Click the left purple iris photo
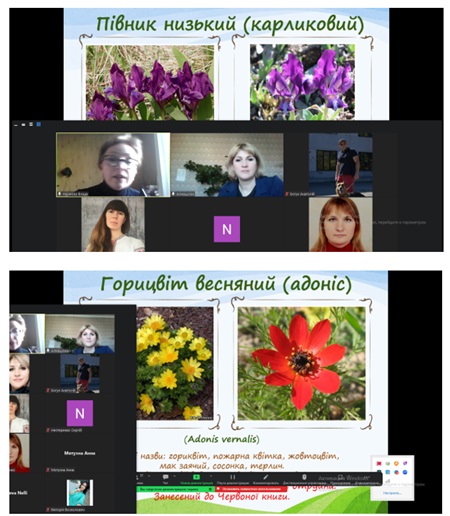Screen dimensions: 450x516 [150, 82]
